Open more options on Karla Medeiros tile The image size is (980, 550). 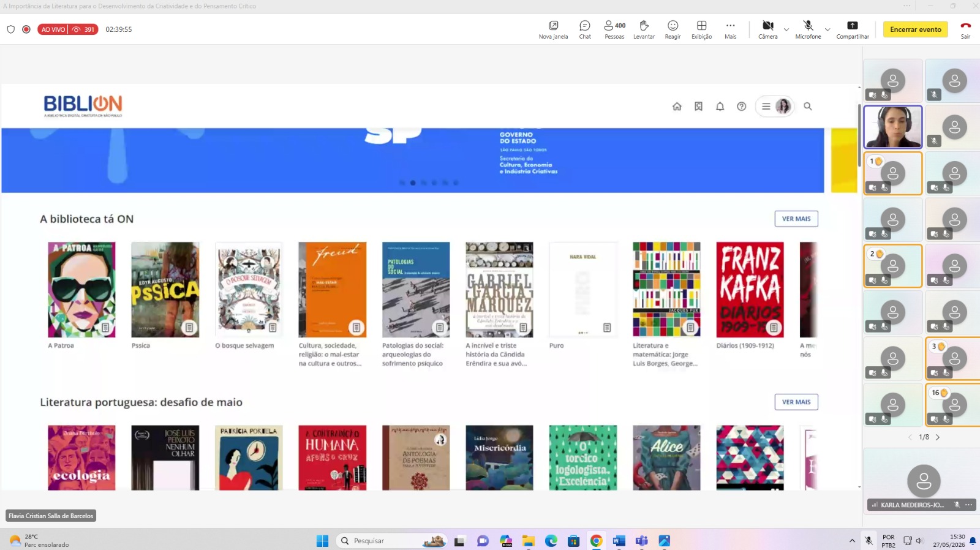968,505
